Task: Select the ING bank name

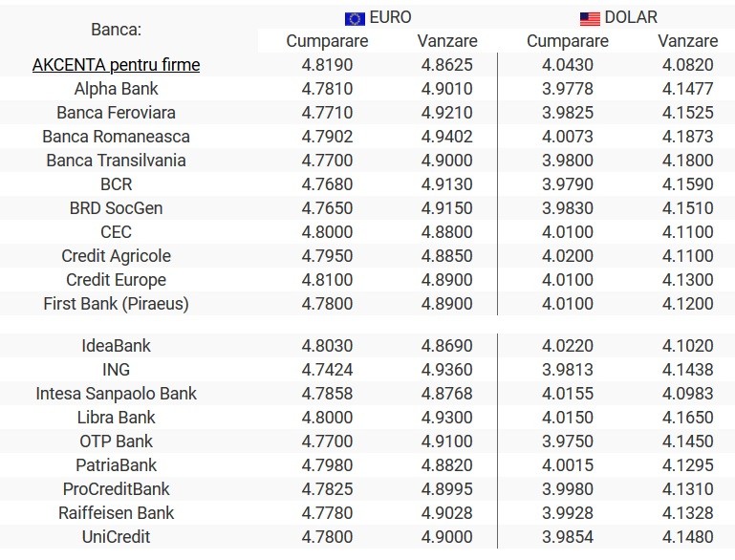Action: click(x=117, y=369)
